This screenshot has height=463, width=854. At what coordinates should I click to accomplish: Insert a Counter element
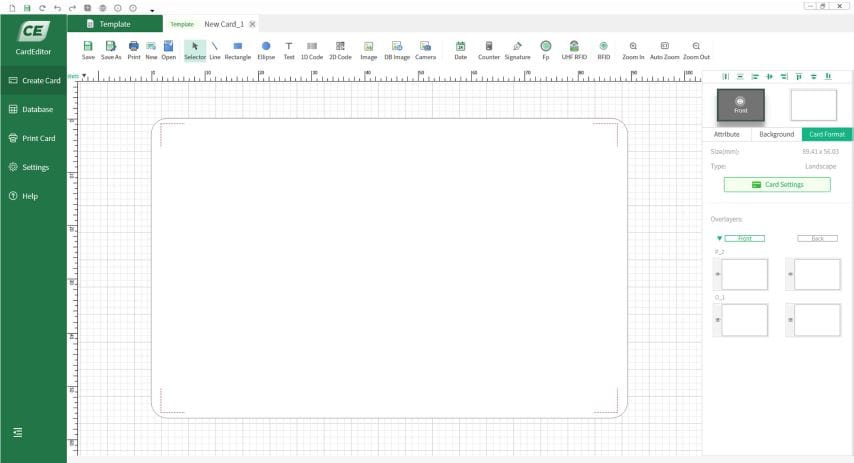click(489, 50)
